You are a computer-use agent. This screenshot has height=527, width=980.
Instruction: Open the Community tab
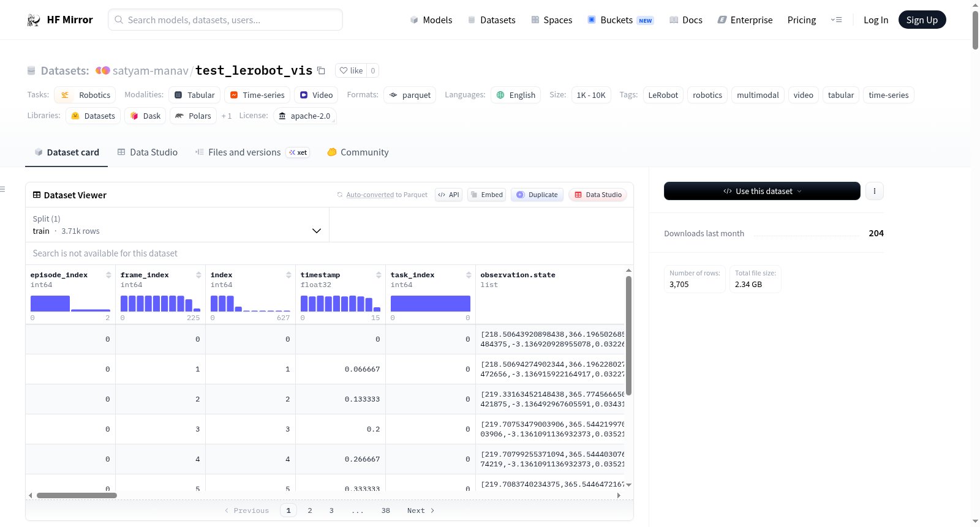coord(358,152)
